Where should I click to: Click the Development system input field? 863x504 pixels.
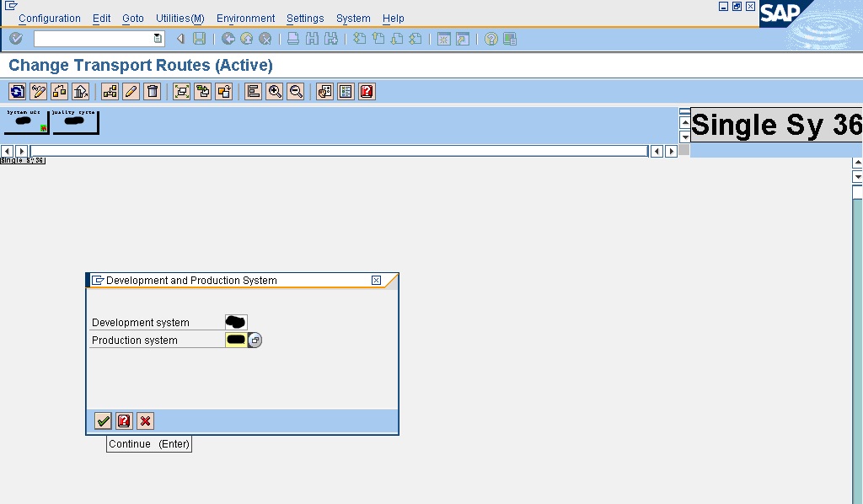coord(236,323)
